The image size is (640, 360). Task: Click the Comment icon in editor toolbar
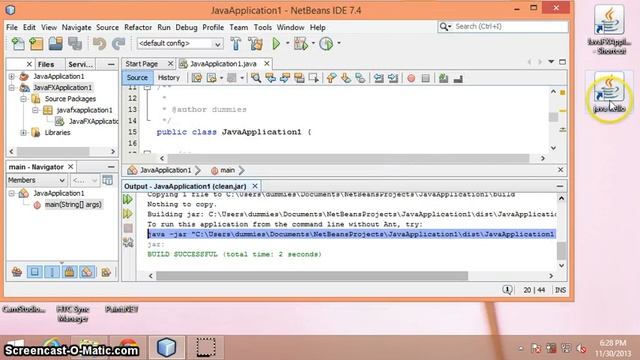coord(444,78)
